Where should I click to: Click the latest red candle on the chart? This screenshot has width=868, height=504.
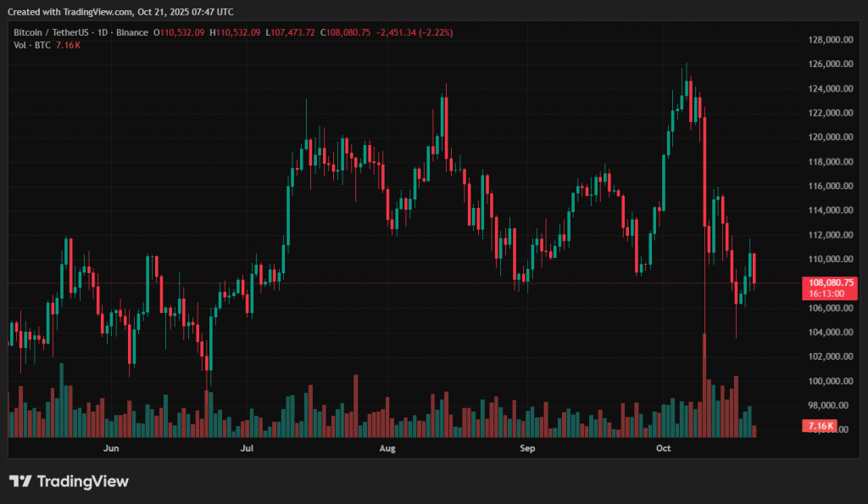point(754,268)
